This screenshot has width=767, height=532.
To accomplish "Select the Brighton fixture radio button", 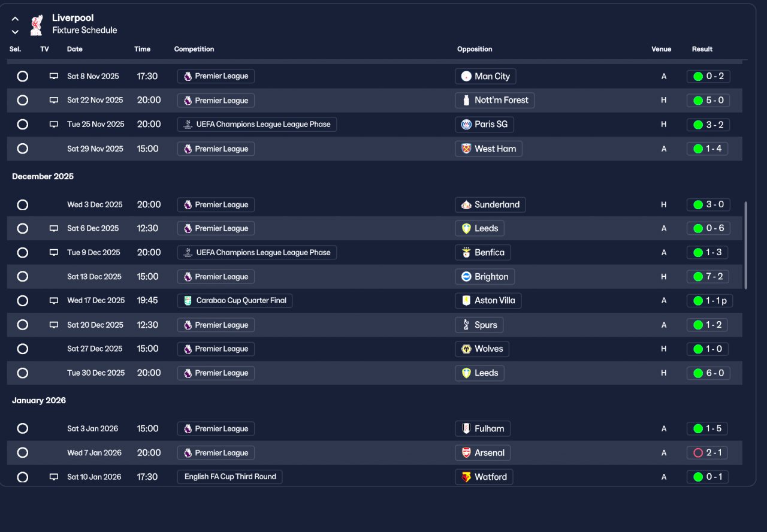I will pos(22,276).
